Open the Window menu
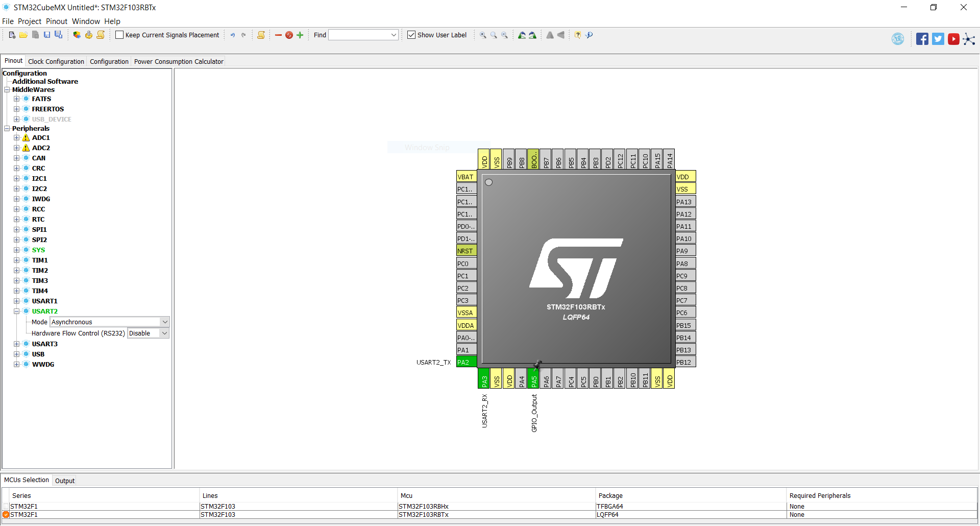The image size is (980, 526). 86,21
